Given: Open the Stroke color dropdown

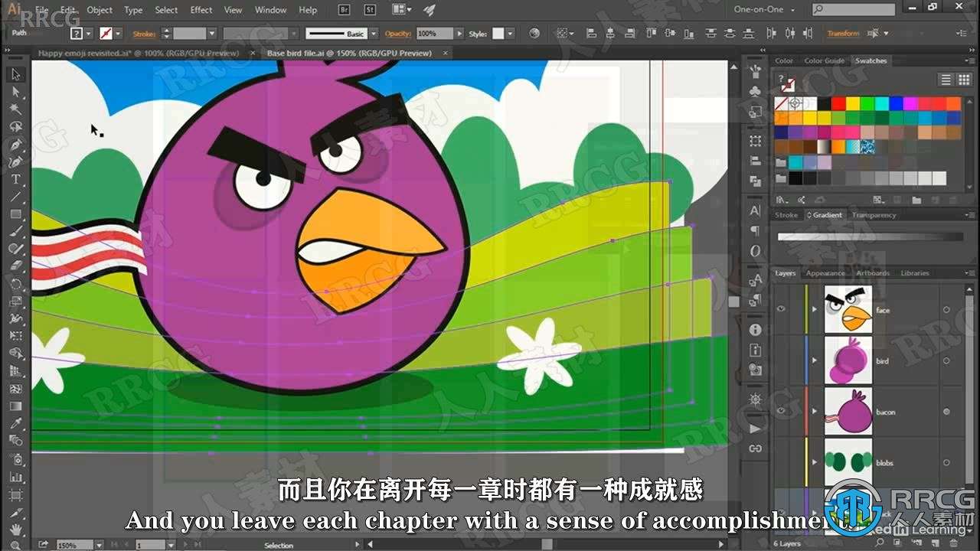Looking at the screenshot, I should point(119,34).
